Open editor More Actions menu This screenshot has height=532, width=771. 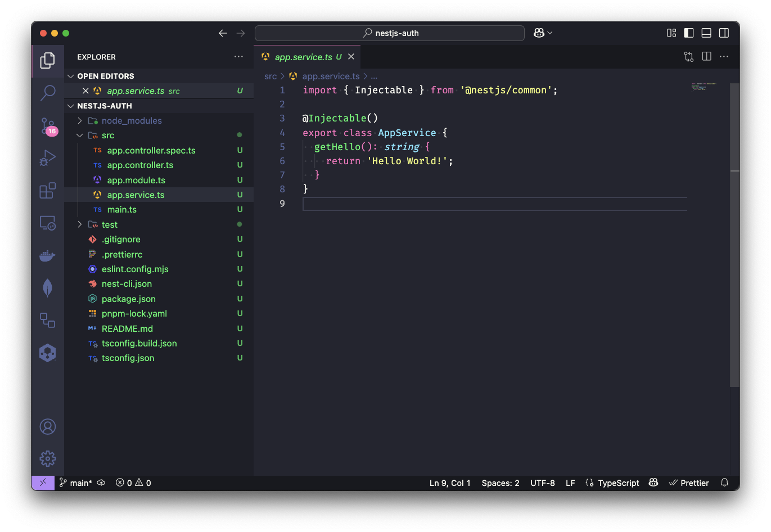[724, 57]
